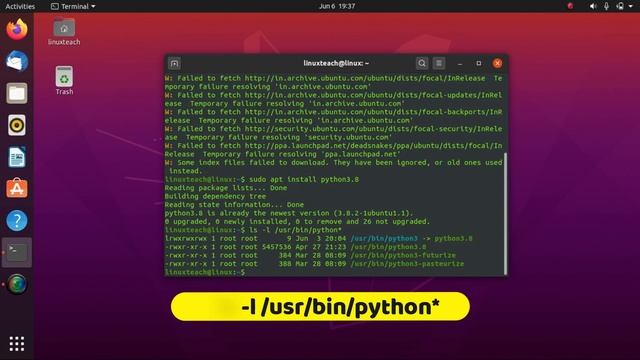This screenshot has width=640, height=360.
Task: Expand the system menu arrow
Action: 631,6
